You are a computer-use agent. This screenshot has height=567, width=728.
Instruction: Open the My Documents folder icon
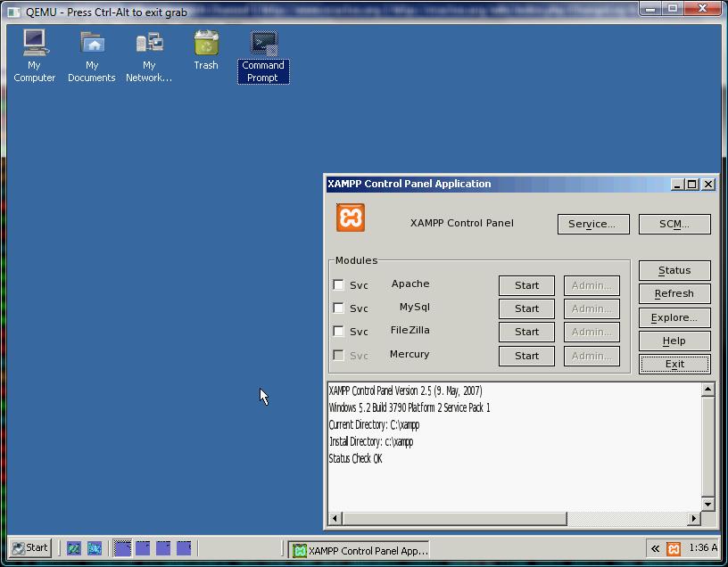pos(92,44)
